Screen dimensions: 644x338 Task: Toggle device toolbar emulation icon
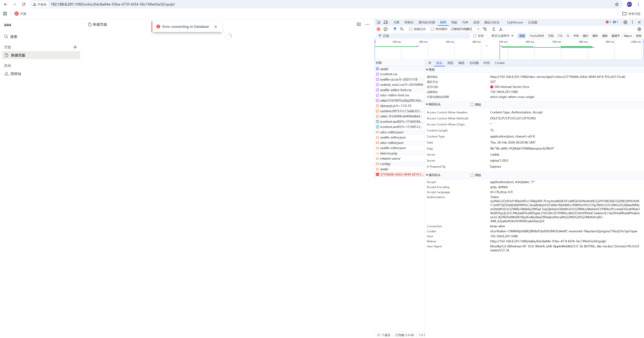pyautogui.click(x=386, y=22)
